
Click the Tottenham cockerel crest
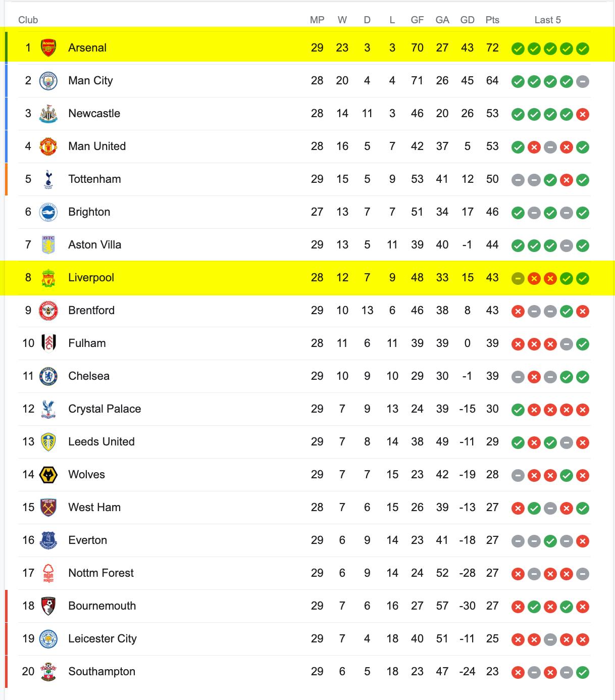click(48, 179)
